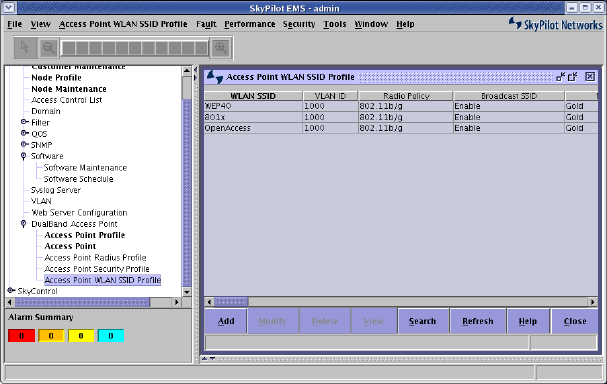Click the tree panel scroll-down arrow
Image resolution: width=607 pixels, height=384 pixels.
point(187,292)
